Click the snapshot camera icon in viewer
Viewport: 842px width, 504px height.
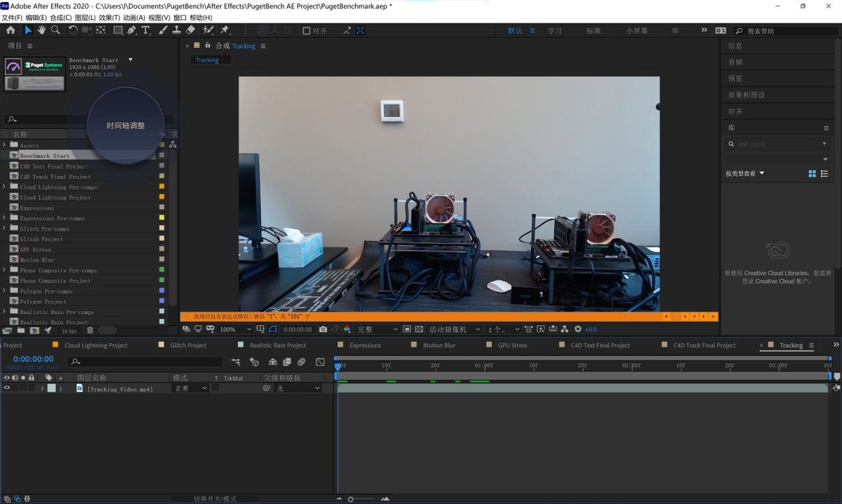coord(323,329)
